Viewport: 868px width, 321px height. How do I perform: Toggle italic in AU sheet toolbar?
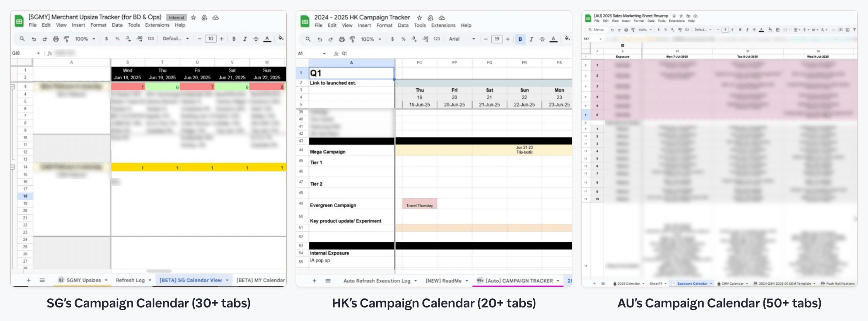747,30
